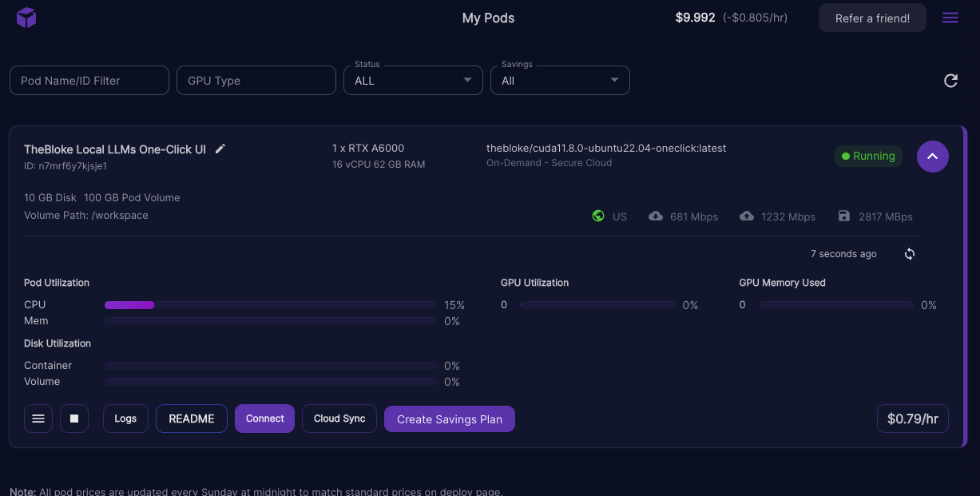Open the pod options menu button
The image size is (980, 496).
pos(38,419)
